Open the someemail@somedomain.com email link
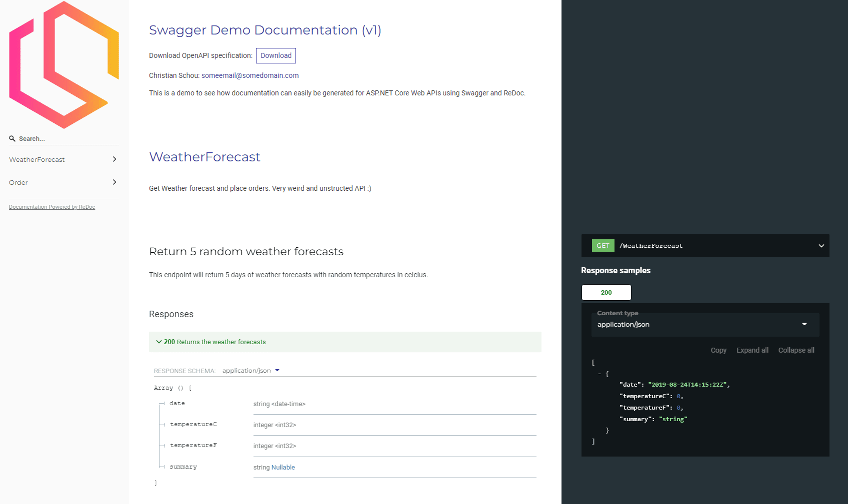This screenshot has height=504, width=848. (250, 75)
